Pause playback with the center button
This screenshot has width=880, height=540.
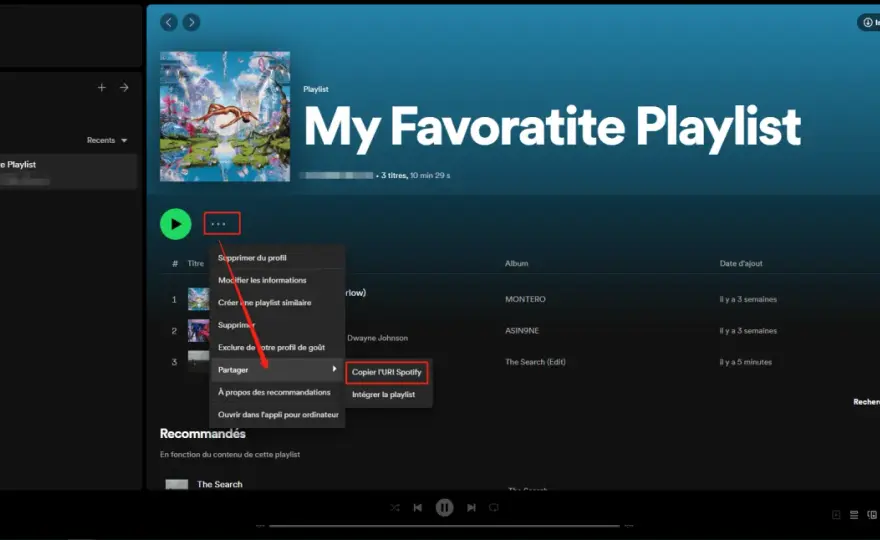coord(444,507)
